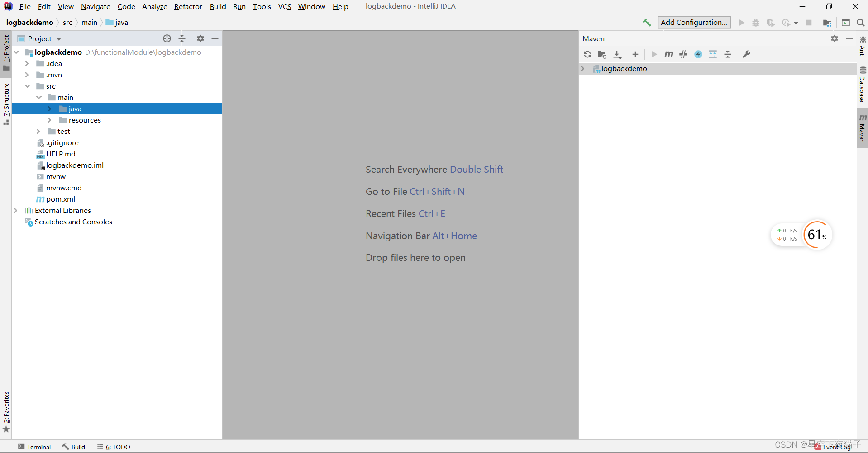Open the Refactor menu
The width and height of the screenshot is (868, 453).
[188, 6]
